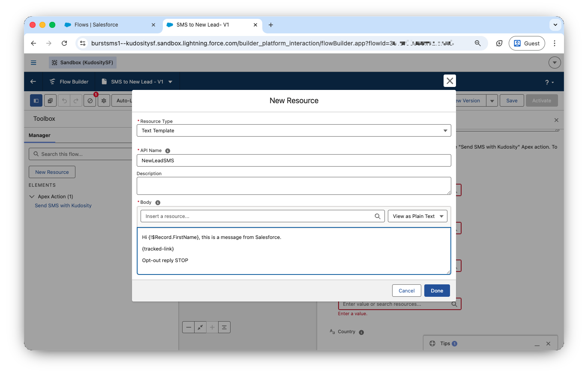
Task: Toggle the Toolbox panel icon
Action: (x=36, y=101)
